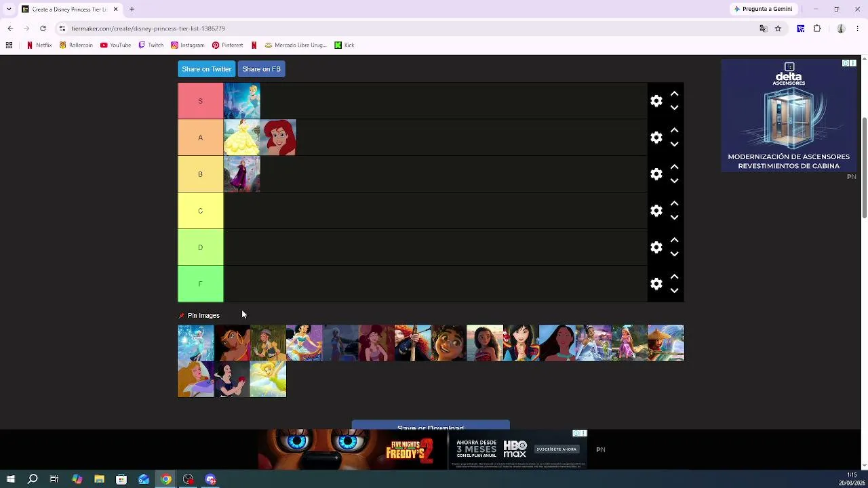This screenshot has width=868, height=488.
Task: Move the B tier row down
Action: pos(674,181)
